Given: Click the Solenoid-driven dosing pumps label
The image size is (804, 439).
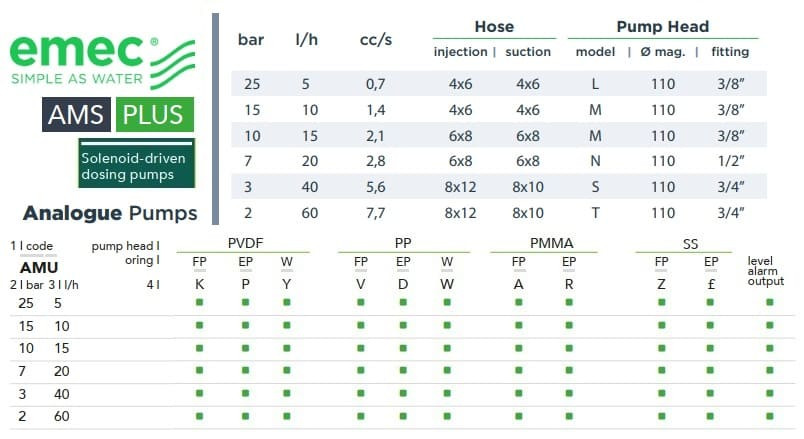Looking at the screenshot, I should (135, 164).
